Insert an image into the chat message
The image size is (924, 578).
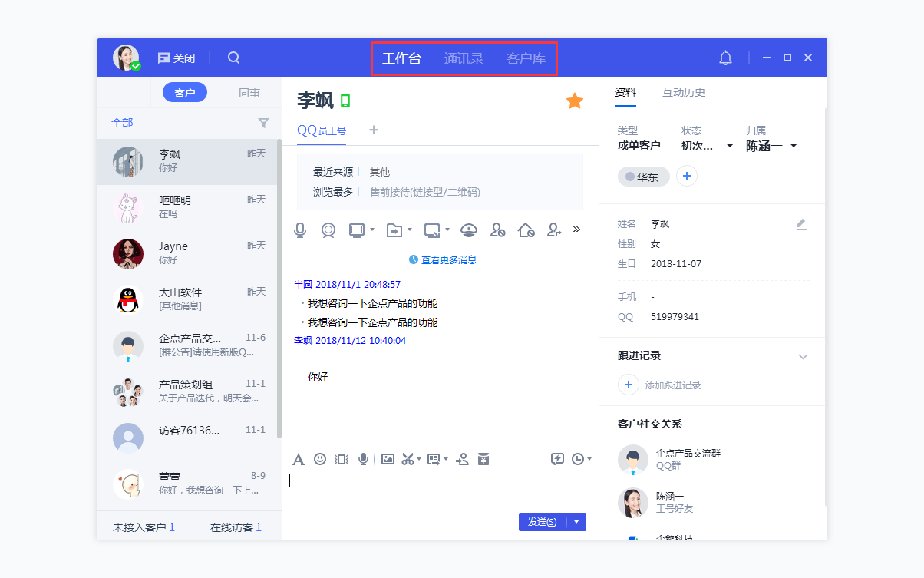pyautogui.click(x=388, y=458)
